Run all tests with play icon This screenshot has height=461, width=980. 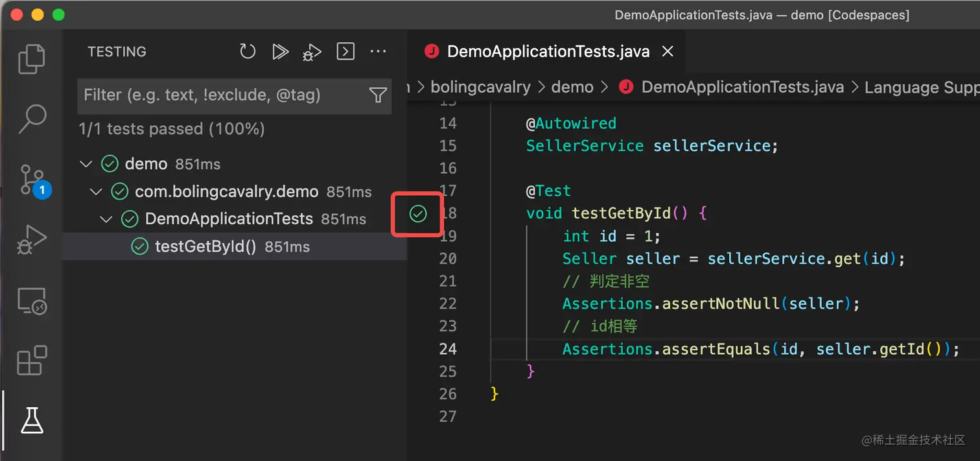(280, 51)
